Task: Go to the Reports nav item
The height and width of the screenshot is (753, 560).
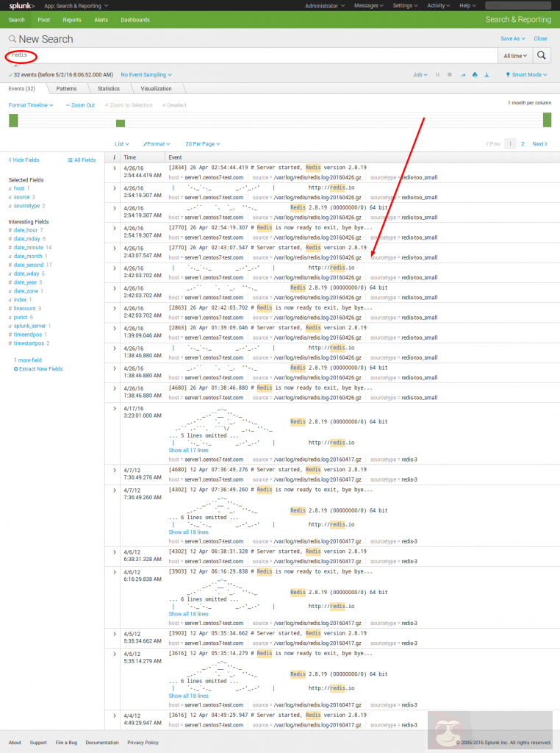Action: 72,20
